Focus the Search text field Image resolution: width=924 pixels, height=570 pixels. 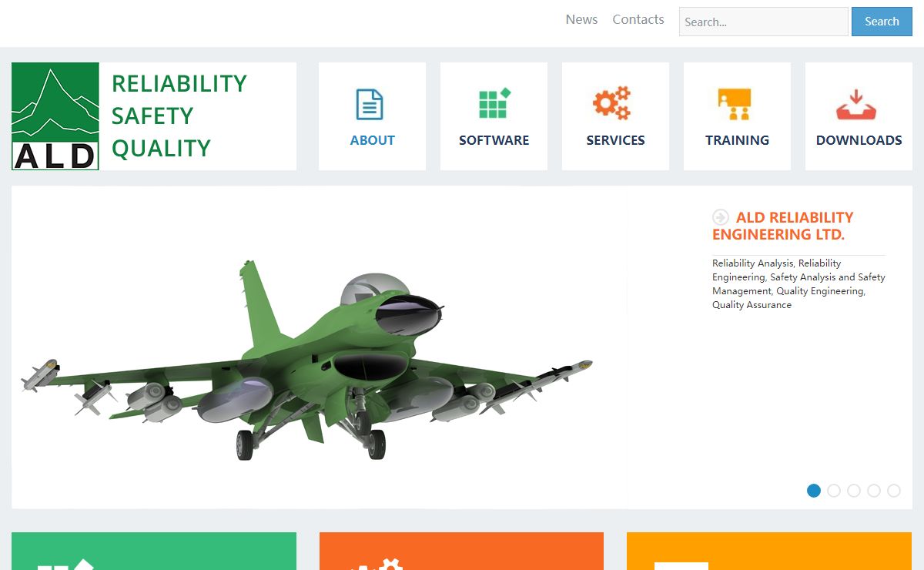point(763,22)
